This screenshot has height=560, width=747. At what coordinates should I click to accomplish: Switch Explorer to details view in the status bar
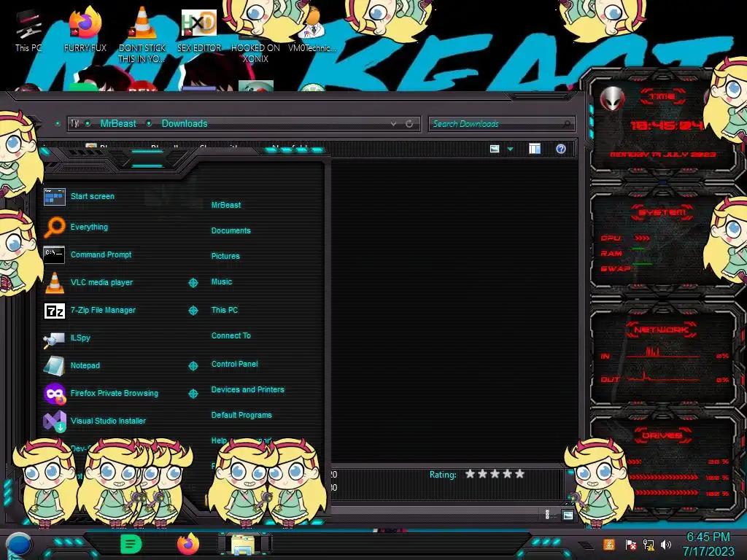(547, 515)
